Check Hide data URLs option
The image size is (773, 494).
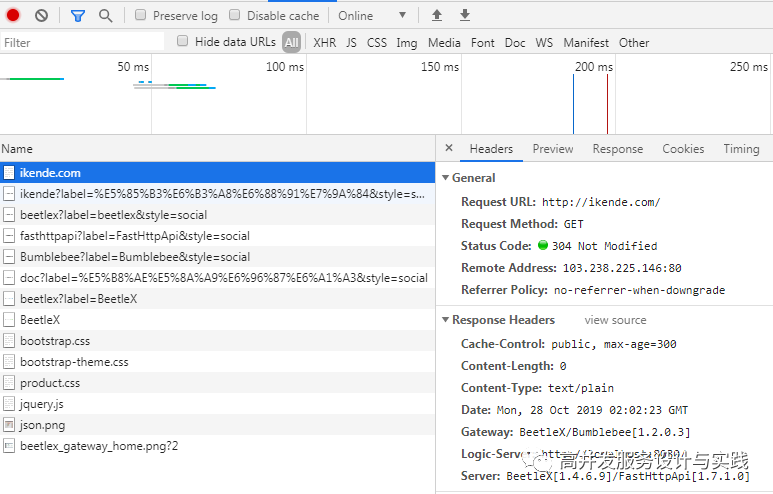[x=182, y=41]
